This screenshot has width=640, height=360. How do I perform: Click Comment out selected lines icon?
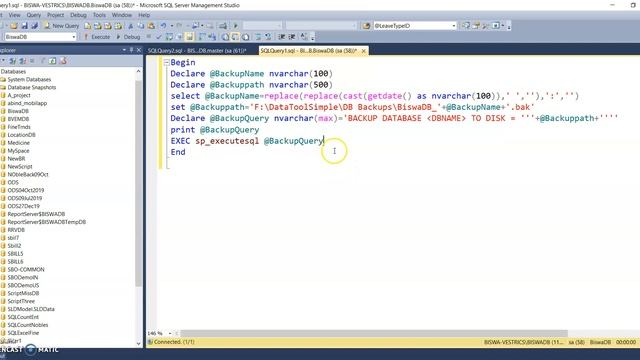click(258, 37)
